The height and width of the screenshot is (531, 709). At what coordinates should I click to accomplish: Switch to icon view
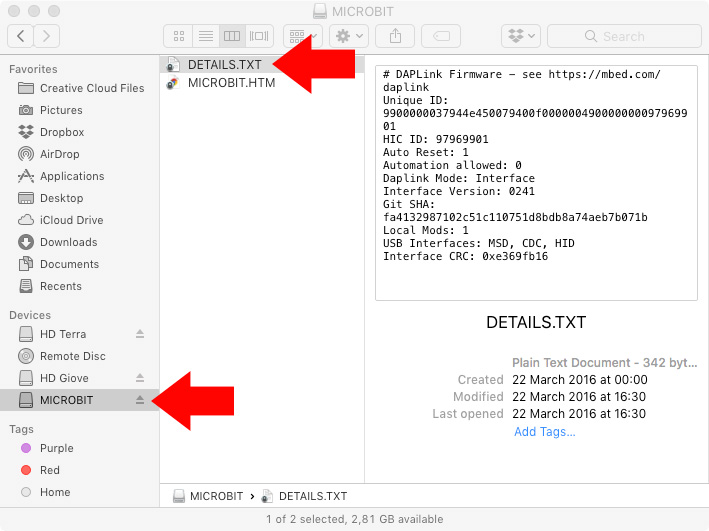[x=179, y=36]
